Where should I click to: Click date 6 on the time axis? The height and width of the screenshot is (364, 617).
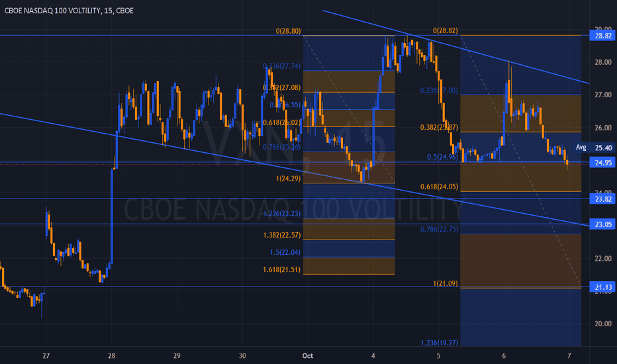click(504, 356)
